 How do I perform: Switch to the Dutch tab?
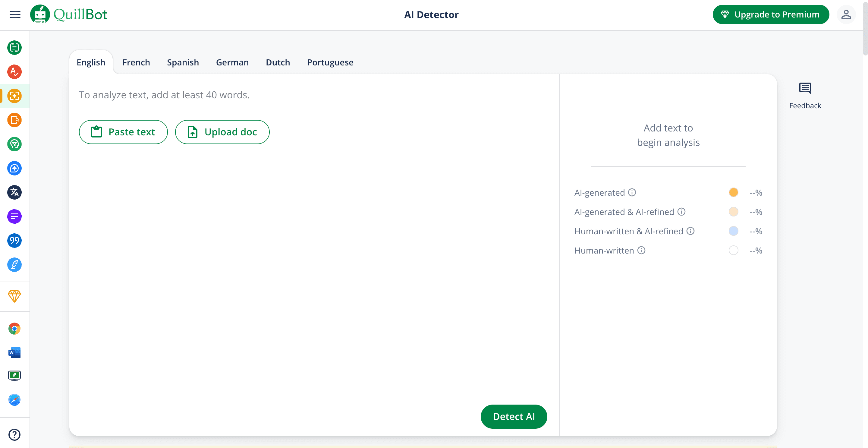click(278, 62)
